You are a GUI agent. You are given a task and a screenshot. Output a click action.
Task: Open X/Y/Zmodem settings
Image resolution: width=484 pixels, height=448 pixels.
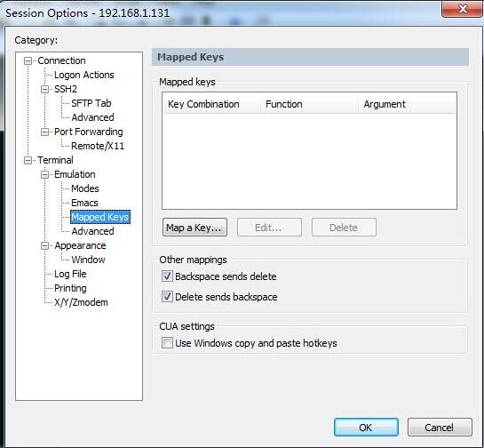(x=81, y=302)
